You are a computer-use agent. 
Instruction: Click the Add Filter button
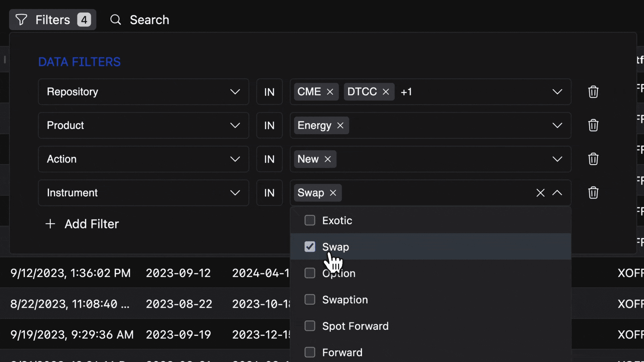pyautogui.click(x=82, y=224)
